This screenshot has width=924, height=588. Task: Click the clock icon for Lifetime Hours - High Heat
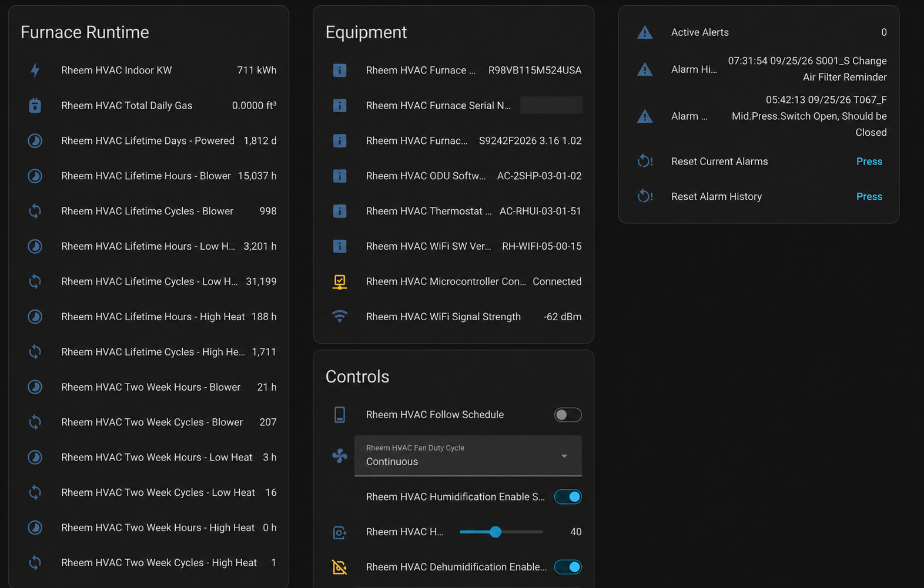tap(35, 317)
